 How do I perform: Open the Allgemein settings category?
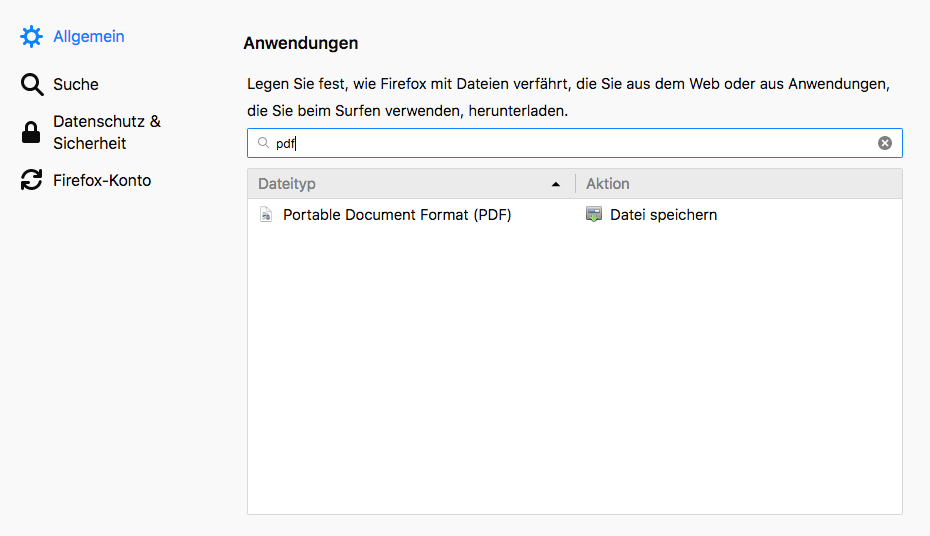click(x=88, y=37)
